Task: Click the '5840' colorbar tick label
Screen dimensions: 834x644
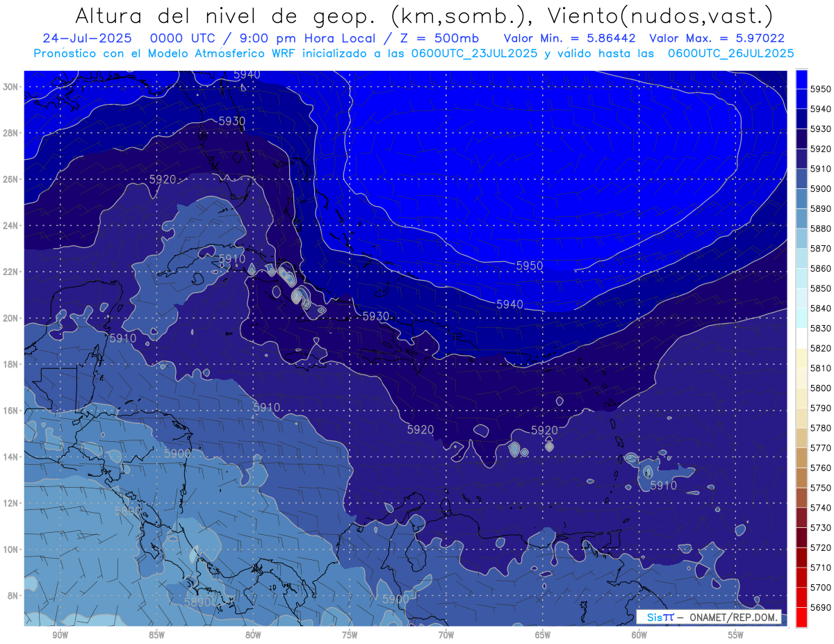Action: click(x=820, y=308)
